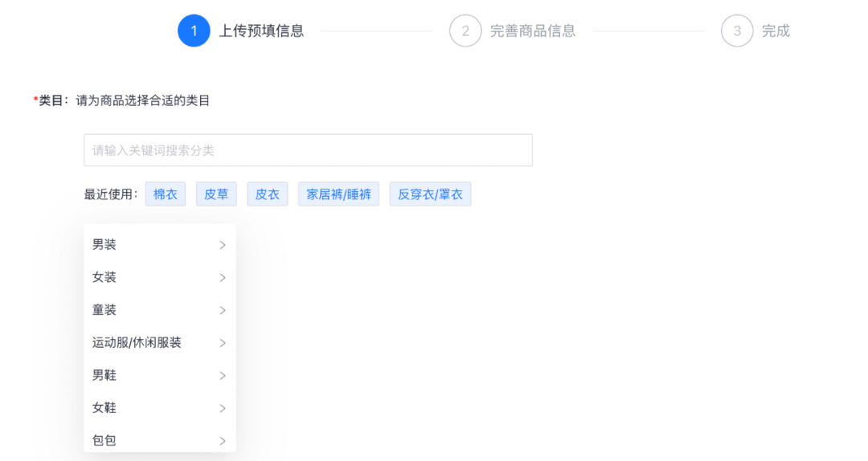Choose recent category 家居裤/睡裤

339,194
